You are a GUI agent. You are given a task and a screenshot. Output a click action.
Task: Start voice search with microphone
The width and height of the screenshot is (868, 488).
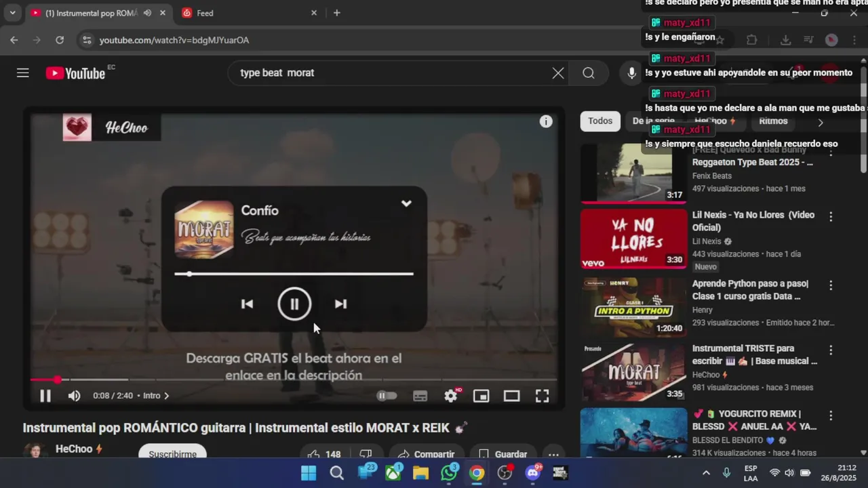[631, 73]
